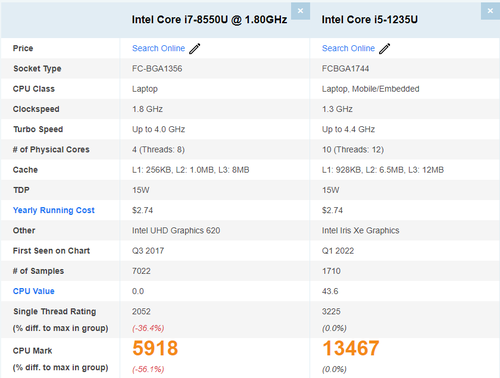Screen dimensions: 500x378
Task: Open Search Online link for the i5-1235U
Action: click(348, 48)
